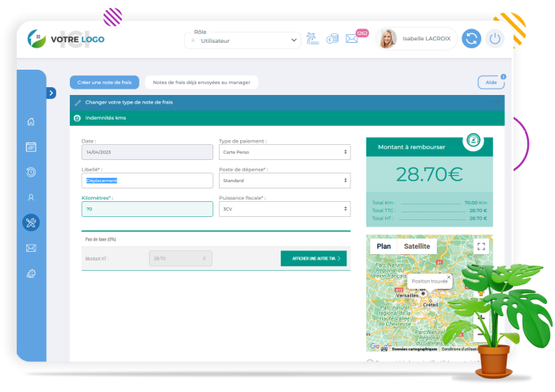Click the palm tree vacation icon
This screenshot has height=392, width=555.
pos(312,38)
